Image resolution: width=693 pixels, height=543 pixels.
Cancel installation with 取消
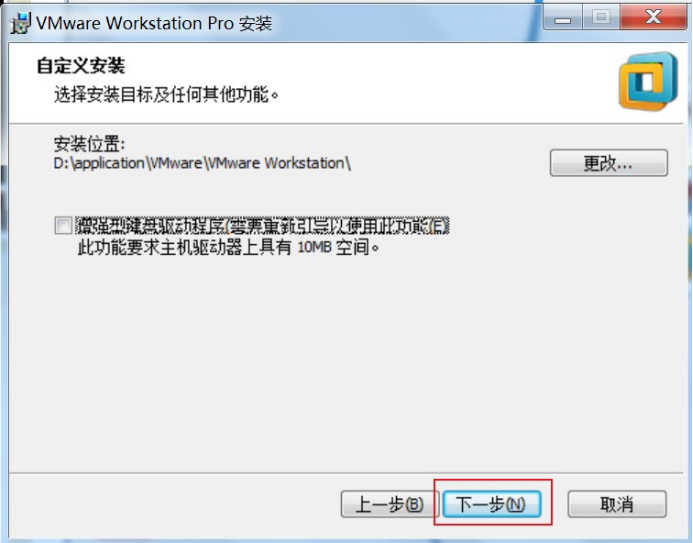pyautogui.click(x=617, y=504)
